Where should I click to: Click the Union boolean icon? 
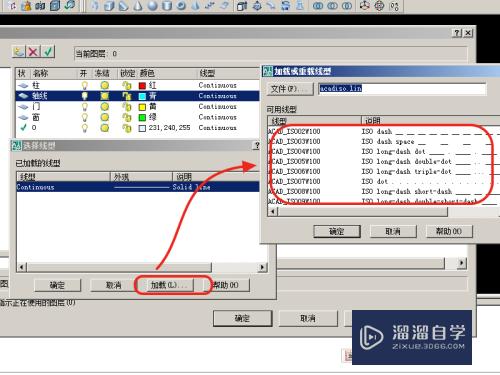pos(318,5)
